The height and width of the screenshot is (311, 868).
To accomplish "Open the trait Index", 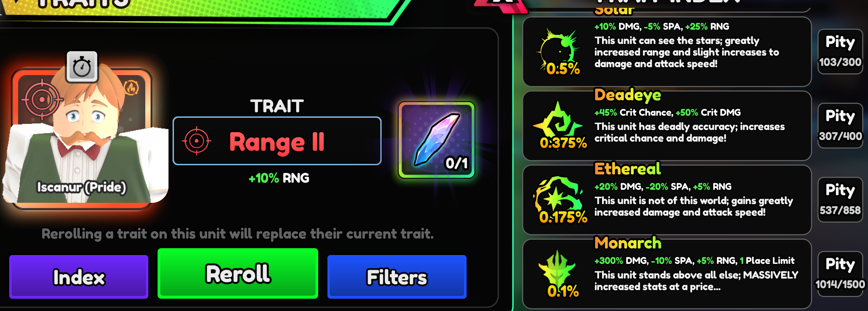I will (79, 277).
